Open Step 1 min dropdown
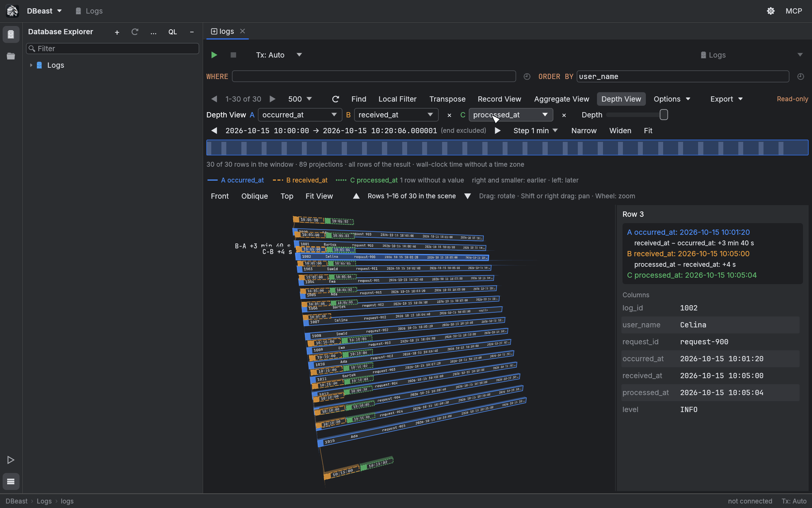Viewport: 812px width, 508px height. pyautogui.click(x=535, y=131)
